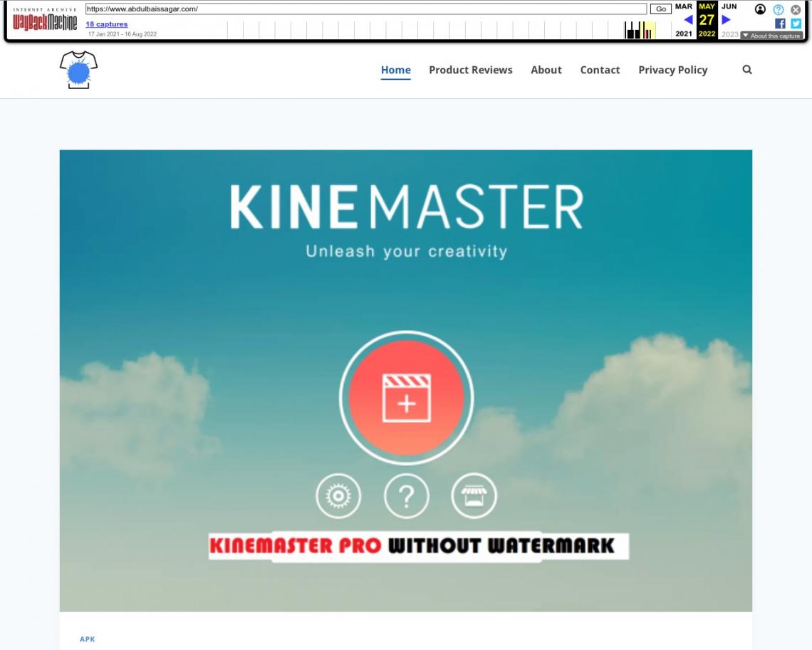The image size is (812, 650).
Task: Open Privacy Policy menu item
Action: (x=672, y=70)
